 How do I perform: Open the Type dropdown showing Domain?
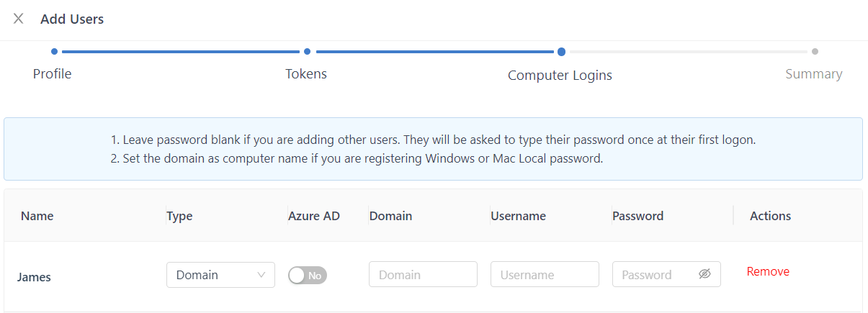220,275
